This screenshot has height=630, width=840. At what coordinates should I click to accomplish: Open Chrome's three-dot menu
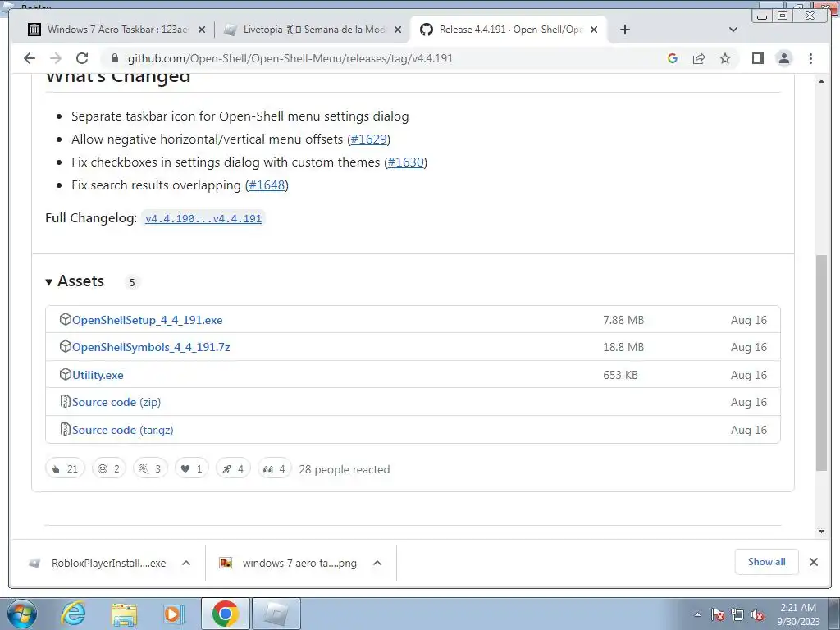click(x=810, y=58)
